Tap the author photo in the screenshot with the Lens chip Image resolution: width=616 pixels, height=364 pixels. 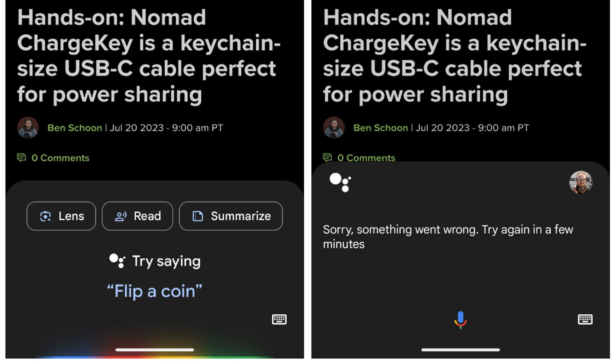[28, 128]
